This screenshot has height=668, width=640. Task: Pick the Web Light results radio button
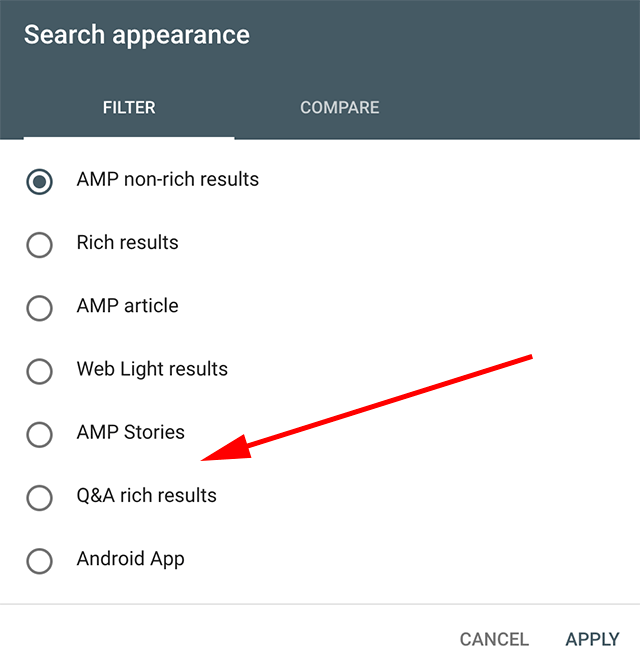40,371
